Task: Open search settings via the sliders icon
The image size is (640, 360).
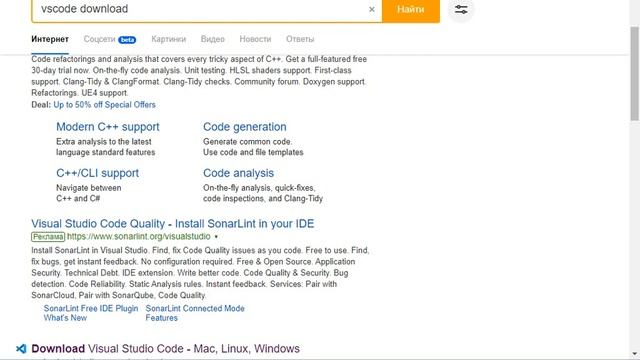Action: pyautogui.click(x=461, y=9)
